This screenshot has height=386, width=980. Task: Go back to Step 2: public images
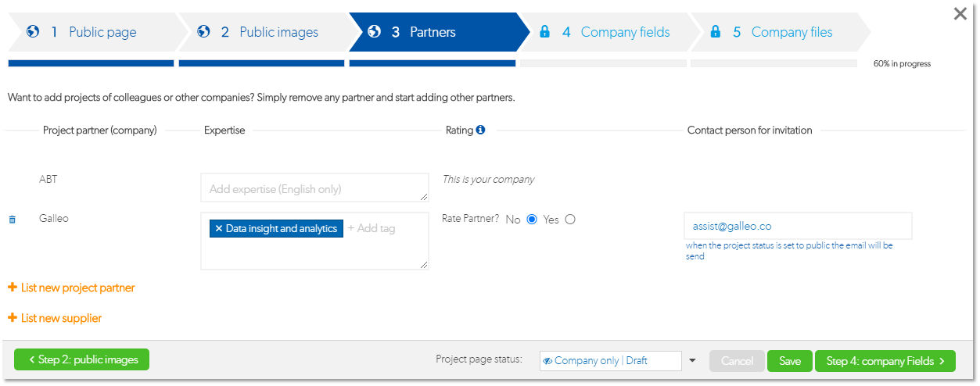pos(82,359)
